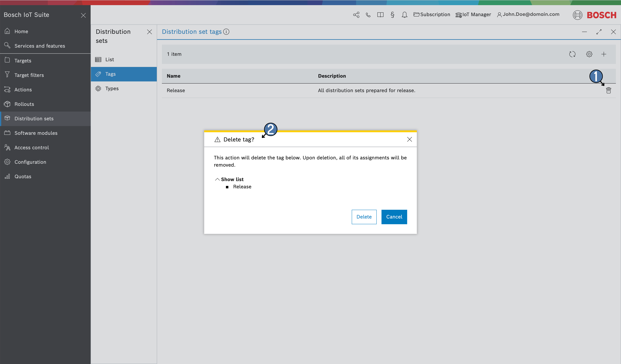Add a new tag with the plus icon
621x364 pixels.
(x=603, y=54)
